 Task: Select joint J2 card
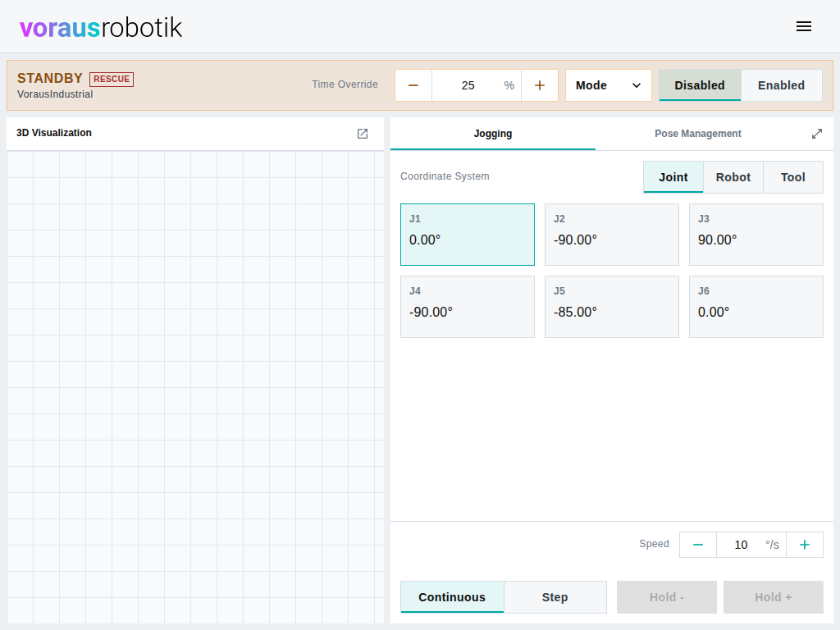coord(612,234)
